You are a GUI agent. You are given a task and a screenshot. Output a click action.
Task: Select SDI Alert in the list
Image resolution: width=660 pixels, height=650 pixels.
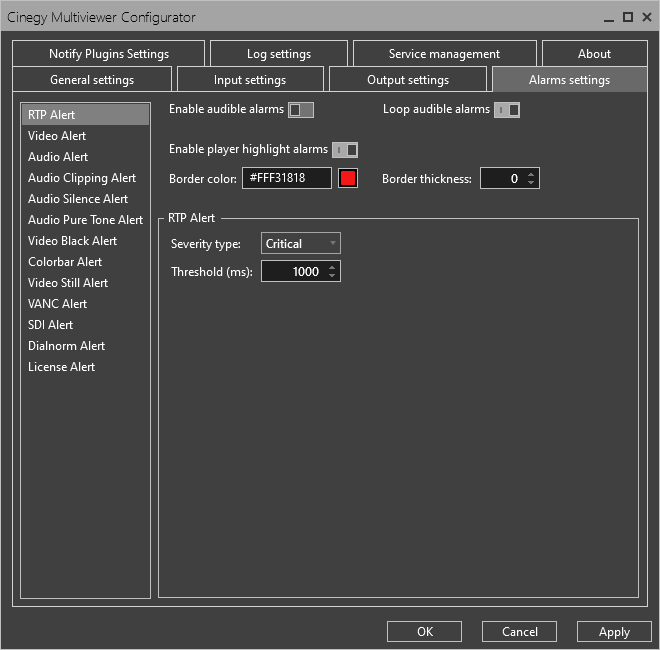point(85,325)
